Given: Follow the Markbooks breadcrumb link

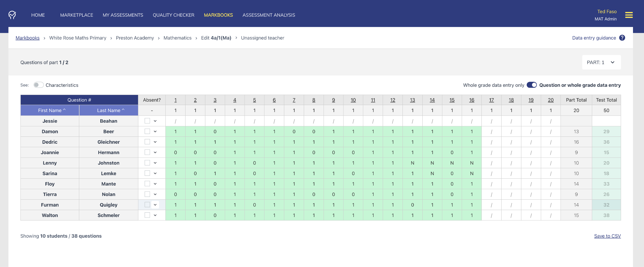Looking at the screenshot, I should (28, 38).
